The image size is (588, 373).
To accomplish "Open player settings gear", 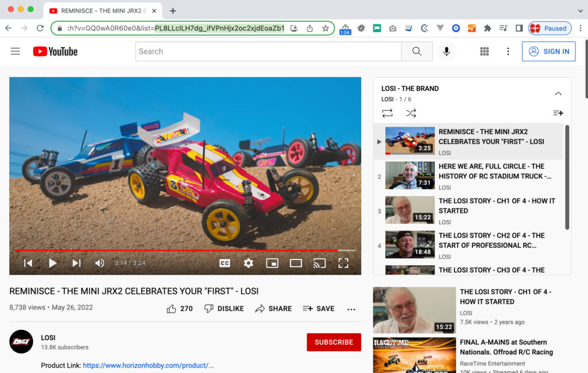I will coord(248,263).
